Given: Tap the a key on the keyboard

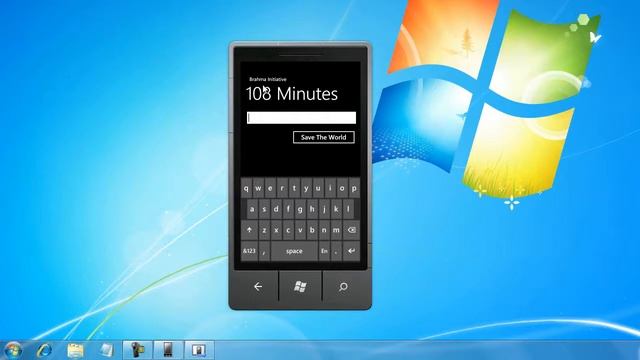Looking at the screenshot, I should tap(252, 209).
